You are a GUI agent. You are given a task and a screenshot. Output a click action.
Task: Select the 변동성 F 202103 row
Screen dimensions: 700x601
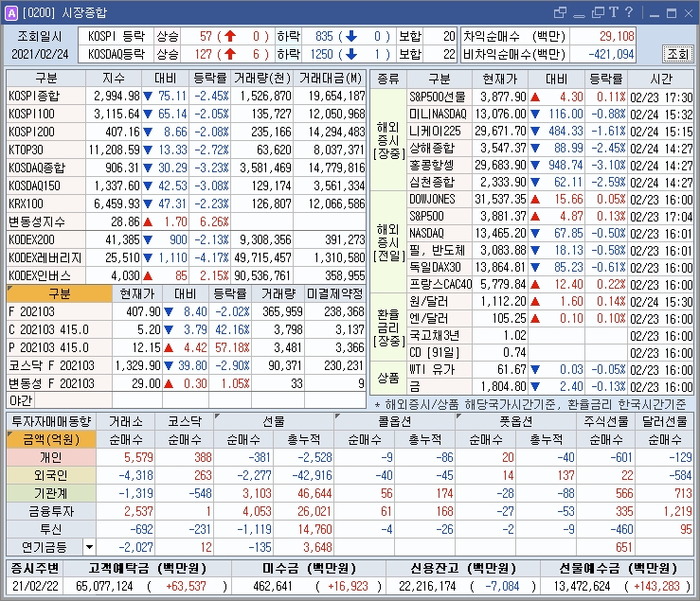pyautogui.click(x=187, y=383)
